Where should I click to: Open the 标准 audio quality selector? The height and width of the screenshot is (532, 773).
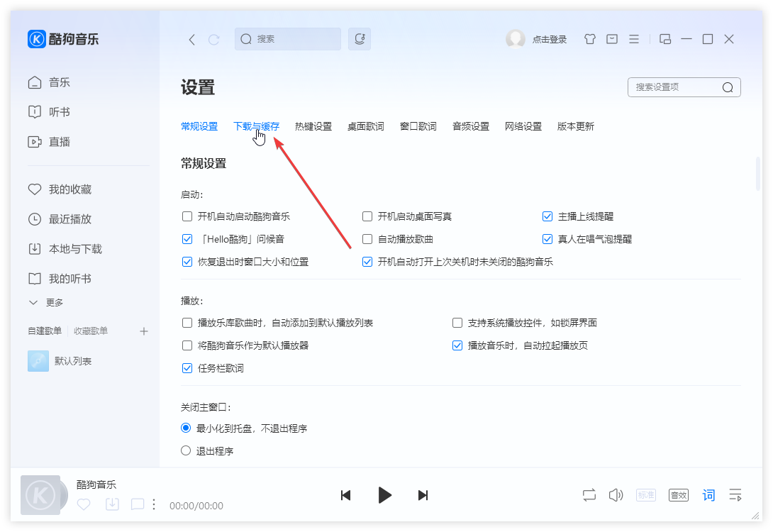646,495
